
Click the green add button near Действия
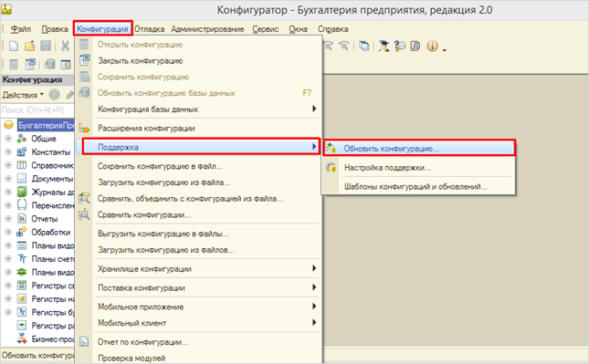[55, 95]
